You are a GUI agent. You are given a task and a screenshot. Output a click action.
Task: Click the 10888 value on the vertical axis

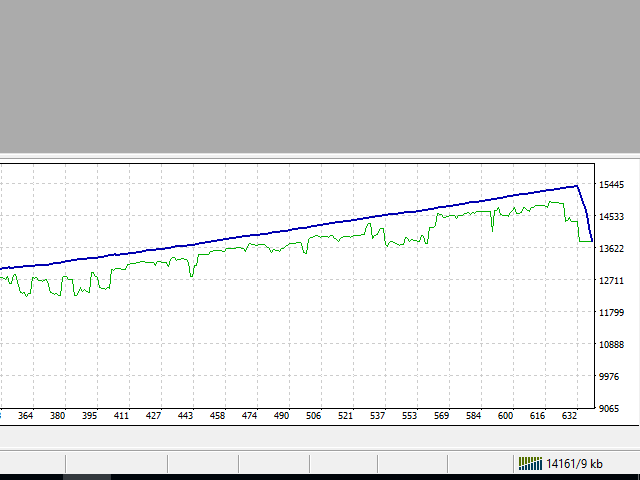(612, 345)
